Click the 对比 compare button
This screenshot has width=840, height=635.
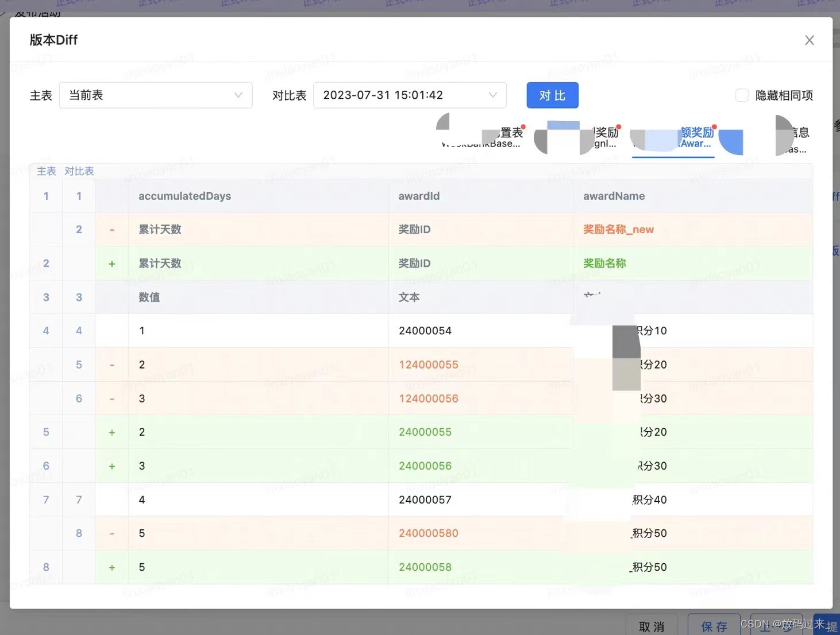pyautogui.click(x=552, y=95)
